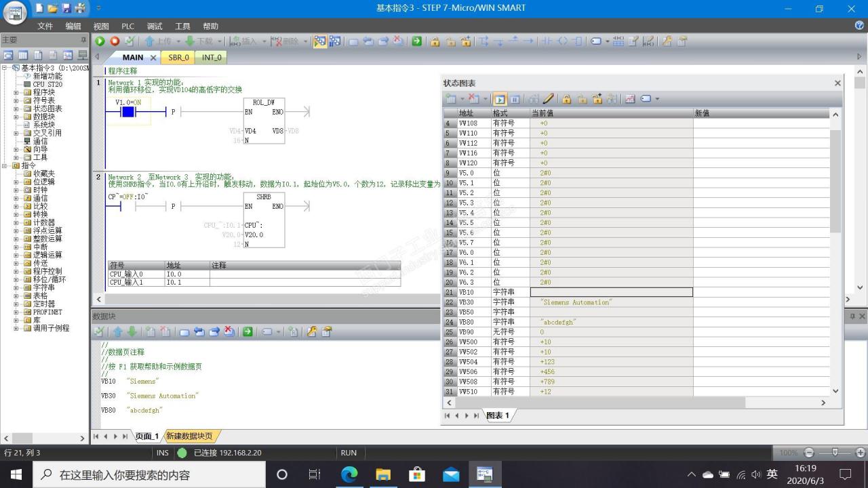The image size is (868, 488).
Task: Click the 下载 download button
Action: pyautogui.click(x=199, y=41)
